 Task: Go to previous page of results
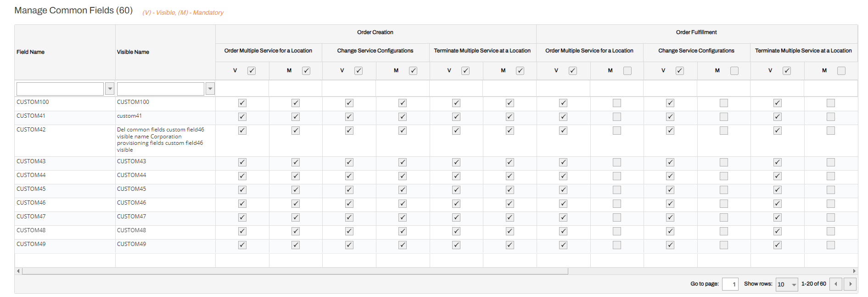pyautogui.click(x=836, y=284)
